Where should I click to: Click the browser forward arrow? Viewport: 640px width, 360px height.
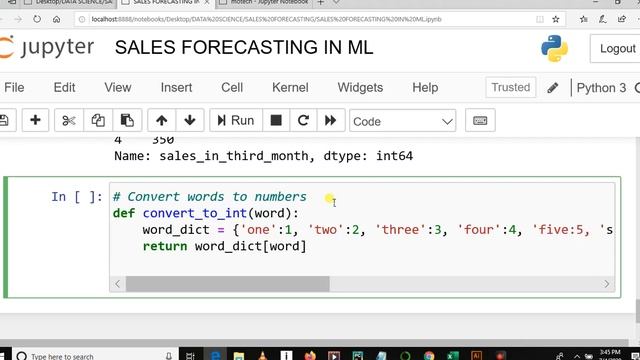(18, 19)
